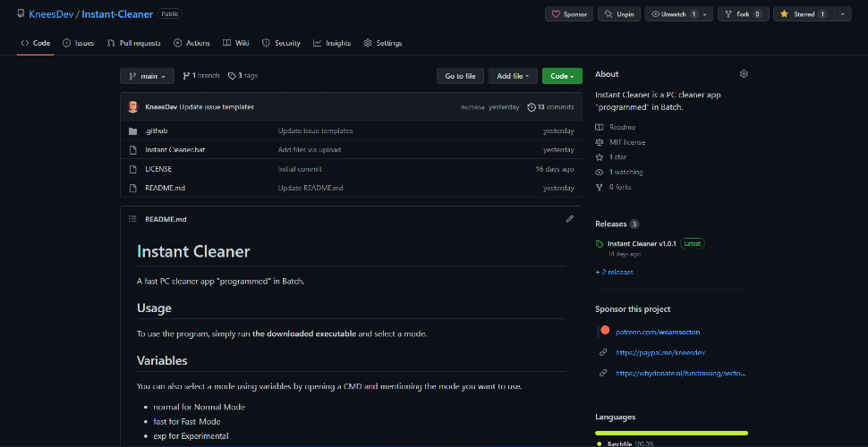Image resolution: width=868 pixels, height=447 pixels.
Task: Click the Unwatch eye button
Action: point(673,14)
